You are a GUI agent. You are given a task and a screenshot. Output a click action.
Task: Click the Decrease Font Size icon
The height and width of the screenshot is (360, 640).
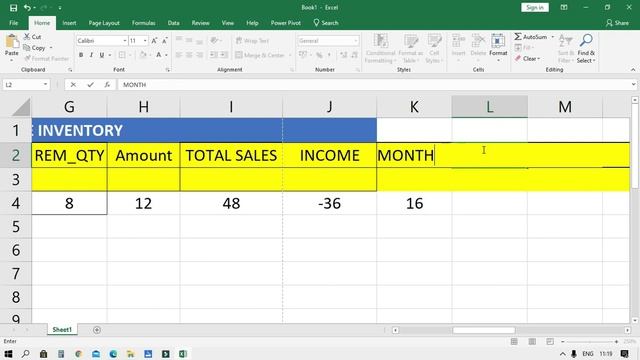tap(164, 41)
